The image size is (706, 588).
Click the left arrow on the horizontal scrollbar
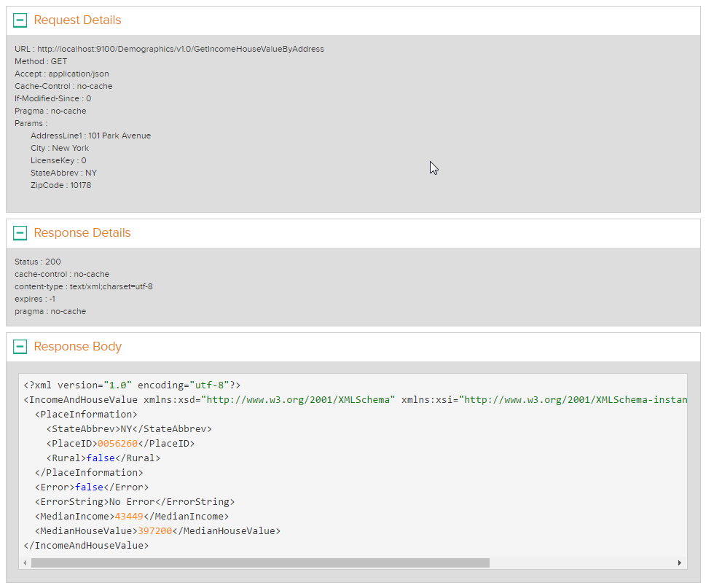[26, 562]
